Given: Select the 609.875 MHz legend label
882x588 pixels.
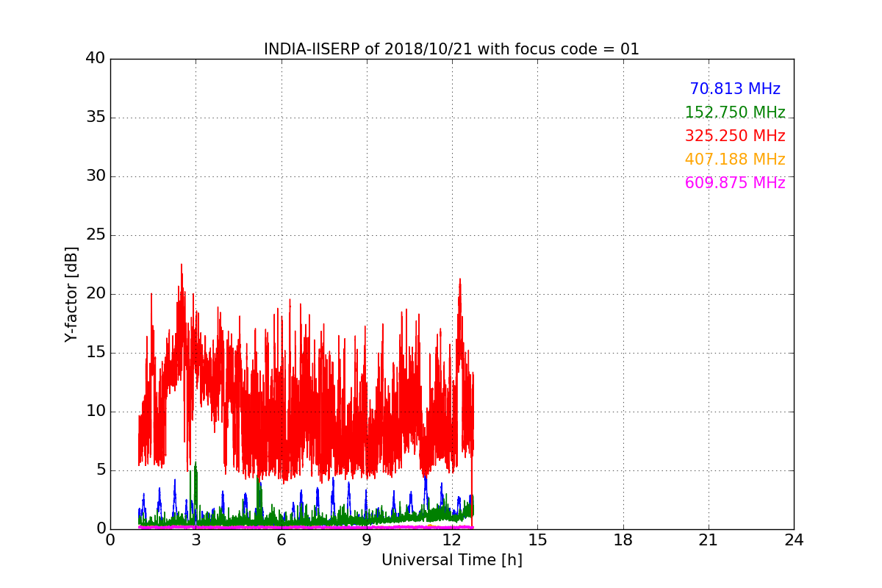Looking at the screenshot, I should 735,183.
